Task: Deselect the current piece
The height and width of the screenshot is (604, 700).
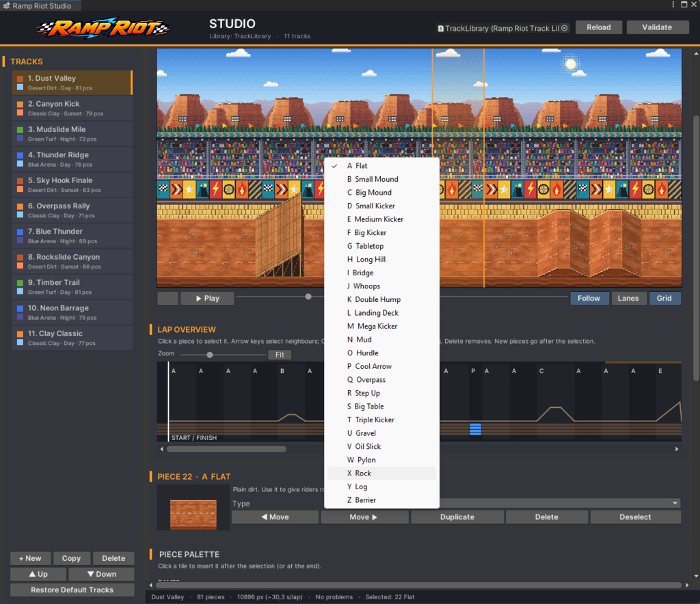Action: pos(635,517)
